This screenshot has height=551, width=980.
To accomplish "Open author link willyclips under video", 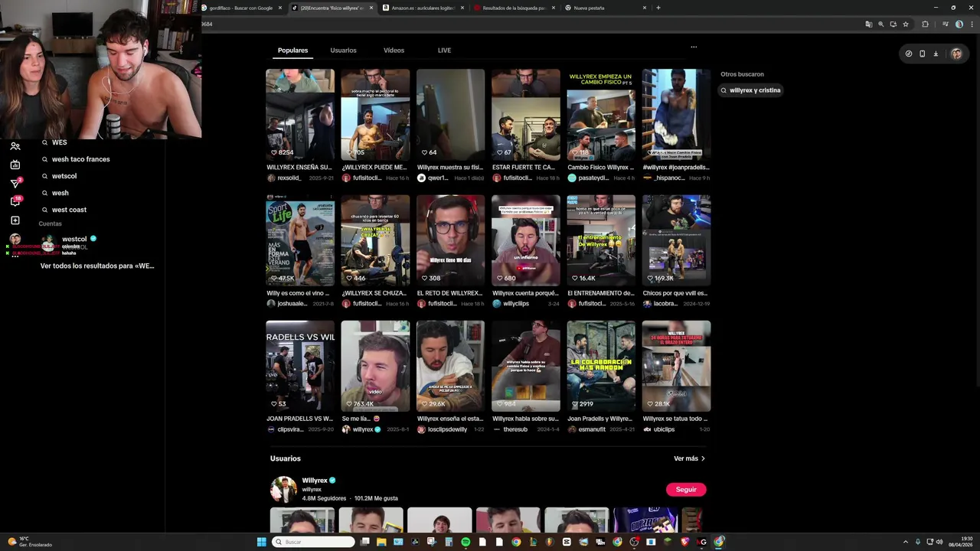I will 516,304.
